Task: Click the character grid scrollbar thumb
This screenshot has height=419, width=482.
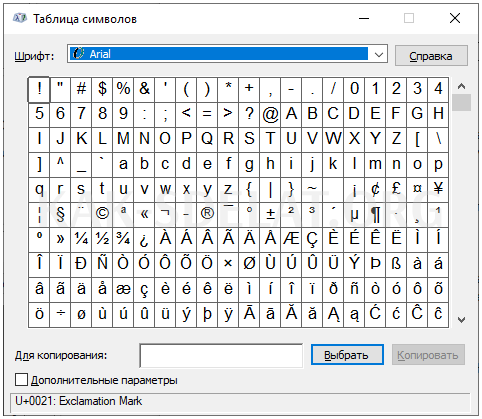Action: point(461,103)
